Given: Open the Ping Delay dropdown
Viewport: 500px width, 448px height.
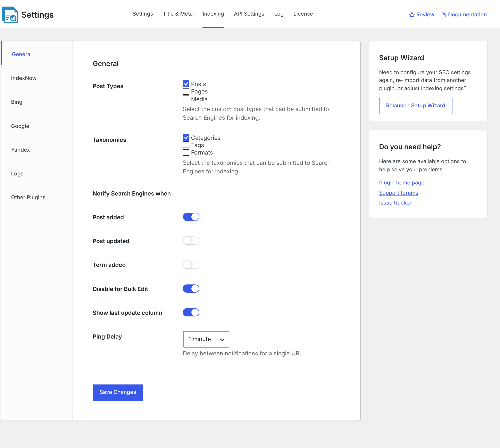Looking at the screenshot, I should tap(206, 339).
